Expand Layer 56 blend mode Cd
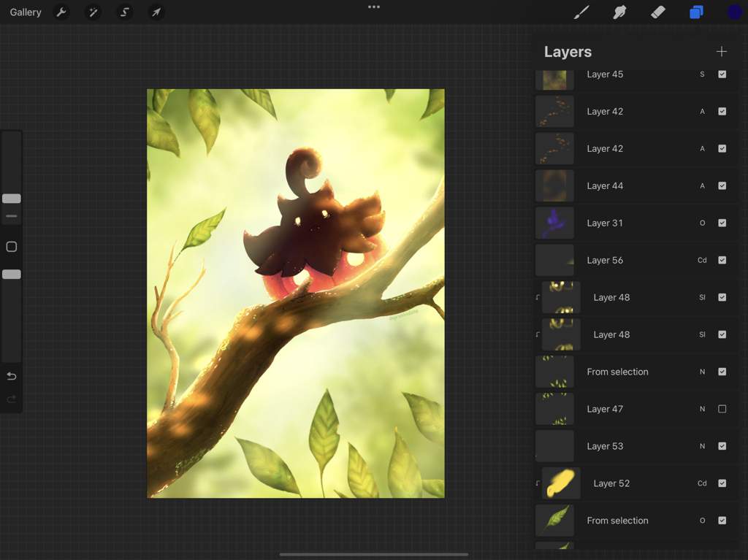The image size is (748, 560). pos(702,260)
